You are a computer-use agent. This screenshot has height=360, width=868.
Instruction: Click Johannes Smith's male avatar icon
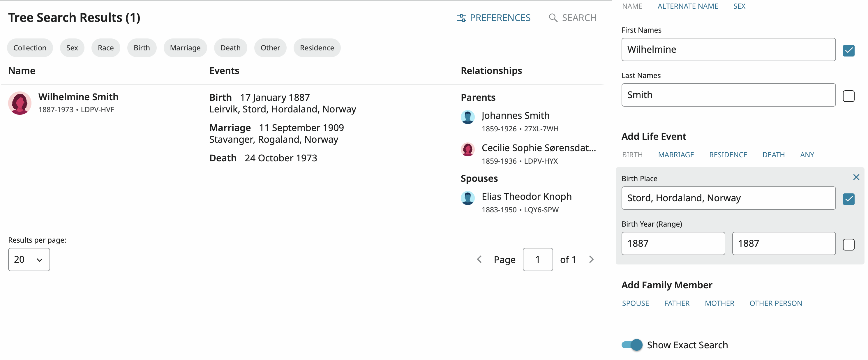point(468,117)
